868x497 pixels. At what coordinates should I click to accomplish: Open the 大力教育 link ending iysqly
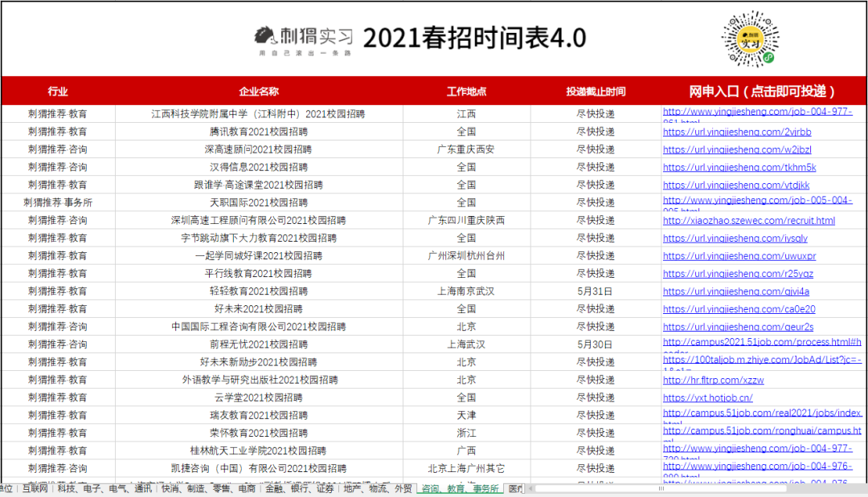coord(735,238)
